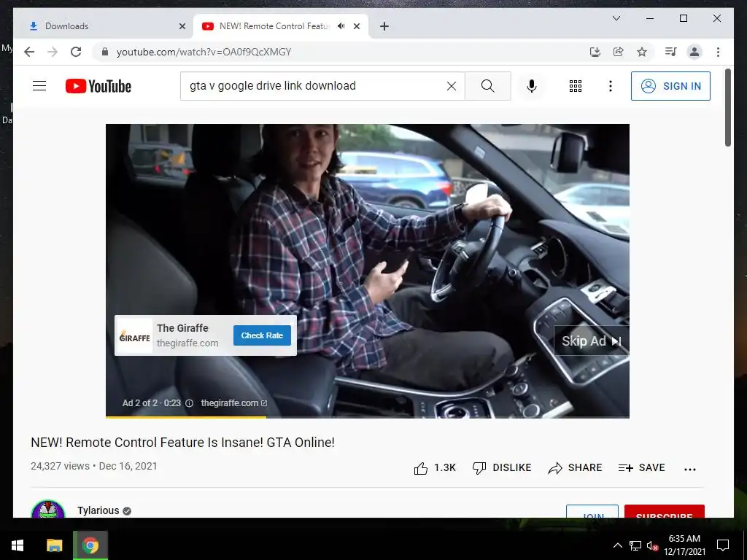Viewport: 747px width, 560px height.
Task: Click the Chrome taskbar icon
Action: tap(90, 545)
